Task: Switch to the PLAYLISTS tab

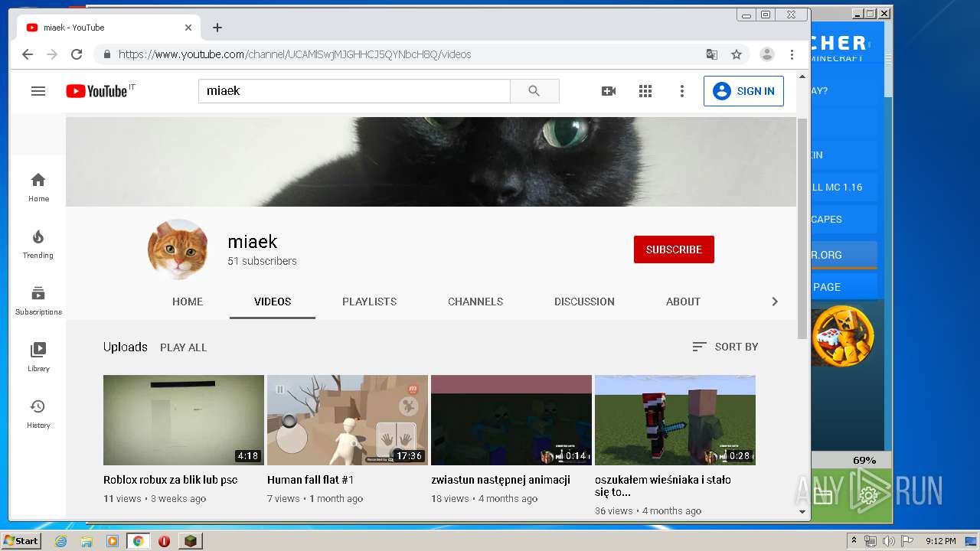Action: coord(369,302)
